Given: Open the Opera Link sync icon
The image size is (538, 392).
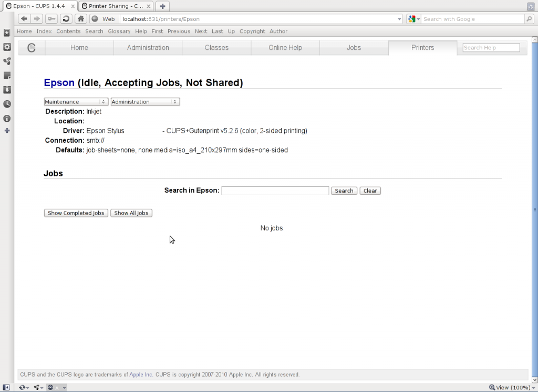Looking at the screenshot, I should click(22, 387).
